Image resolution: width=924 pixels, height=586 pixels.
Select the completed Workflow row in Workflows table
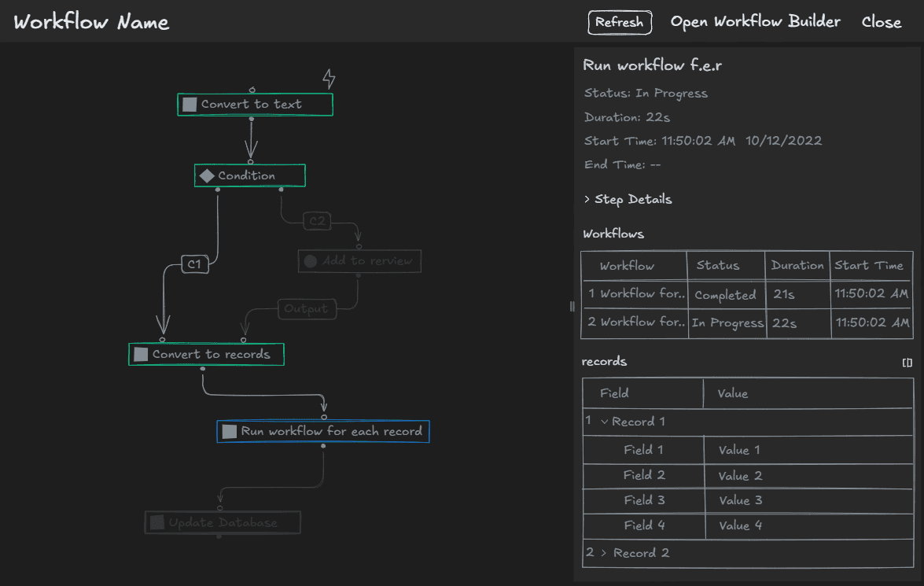pyautogui.click(x=747, y=295)
